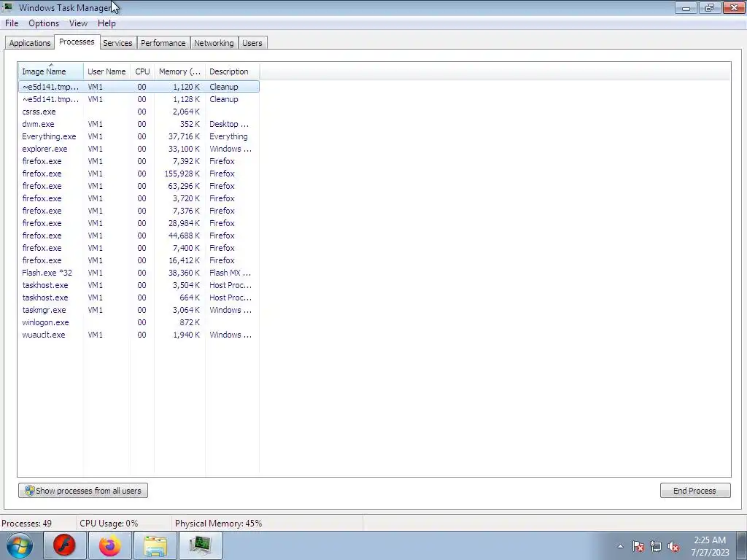Select firefox.exe using 3,720 K
747x560 pixels.
[139, 198]
